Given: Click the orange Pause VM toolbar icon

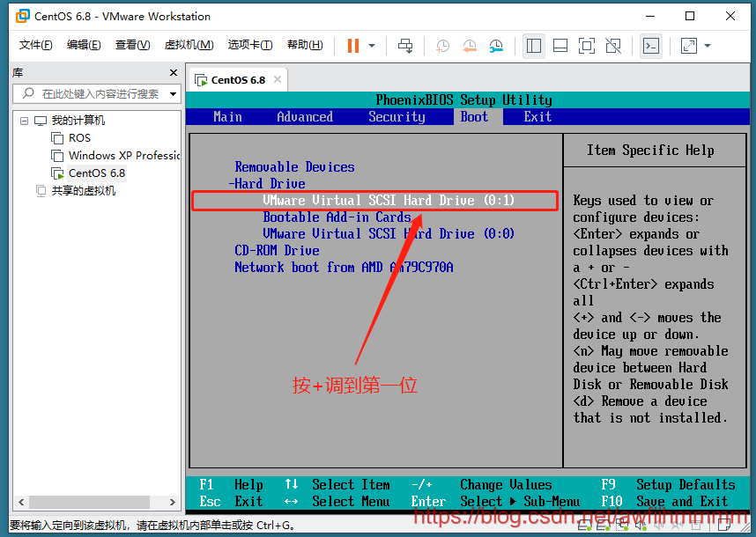Looking at the screenshot, I should 353,46.
